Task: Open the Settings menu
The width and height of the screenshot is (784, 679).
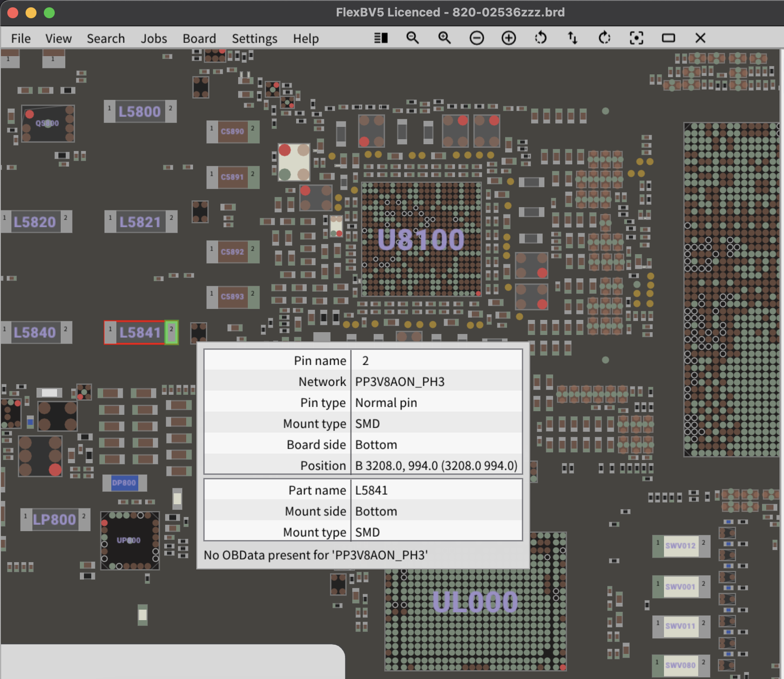Action: coord(254,39)
